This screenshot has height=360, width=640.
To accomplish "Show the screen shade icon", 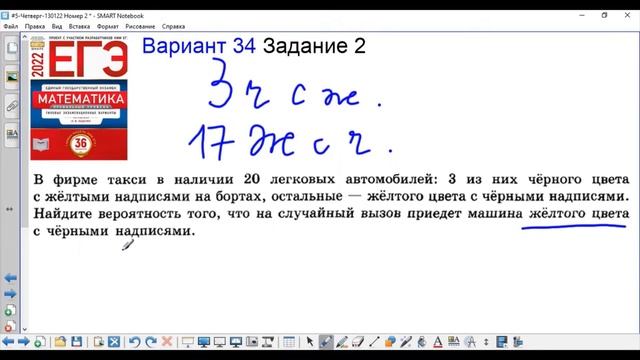I will click(187, 342).
